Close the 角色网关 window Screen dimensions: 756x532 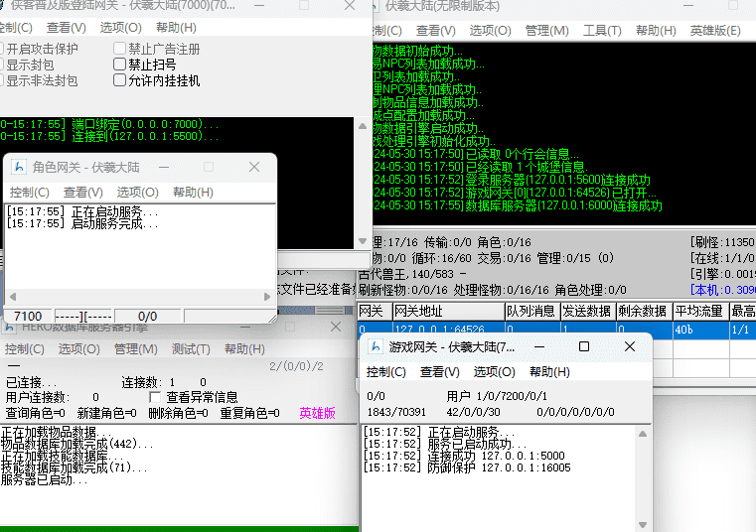[x=254, y=167]
